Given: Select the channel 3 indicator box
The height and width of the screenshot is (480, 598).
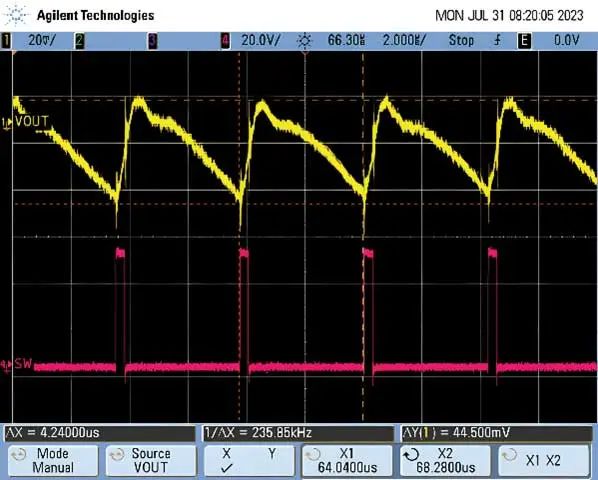Looking at the screenshot, I should click(x=153, y=40).
